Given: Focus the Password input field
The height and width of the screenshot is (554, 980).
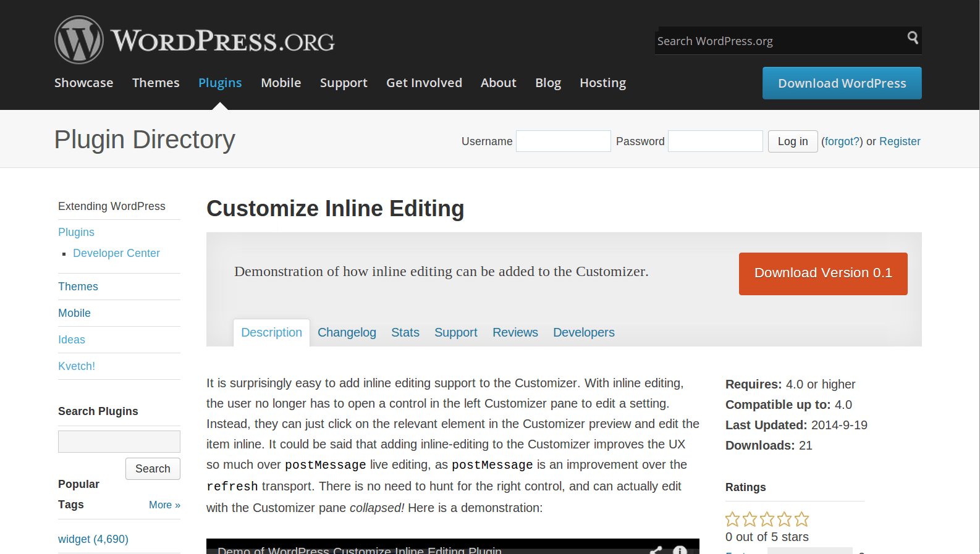Looking at the screenshot, I should 716,141.
